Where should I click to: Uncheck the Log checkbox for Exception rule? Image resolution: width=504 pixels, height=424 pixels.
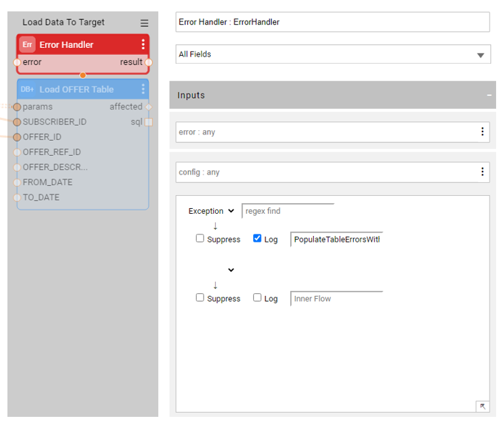coord(257,239)
